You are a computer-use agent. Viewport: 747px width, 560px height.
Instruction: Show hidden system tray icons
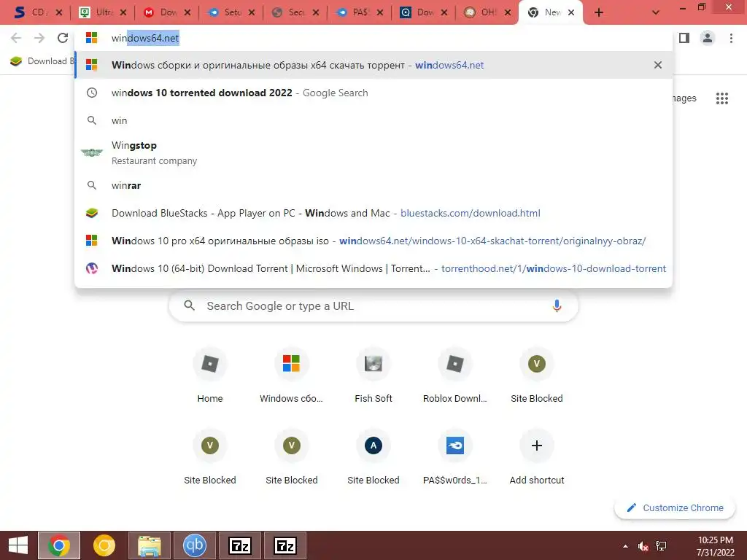[625, 546]
